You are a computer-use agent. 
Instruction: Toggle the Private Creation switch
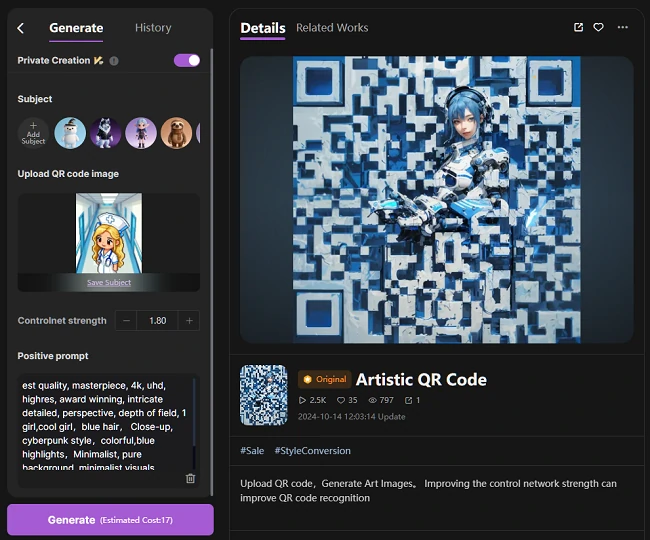187,61
